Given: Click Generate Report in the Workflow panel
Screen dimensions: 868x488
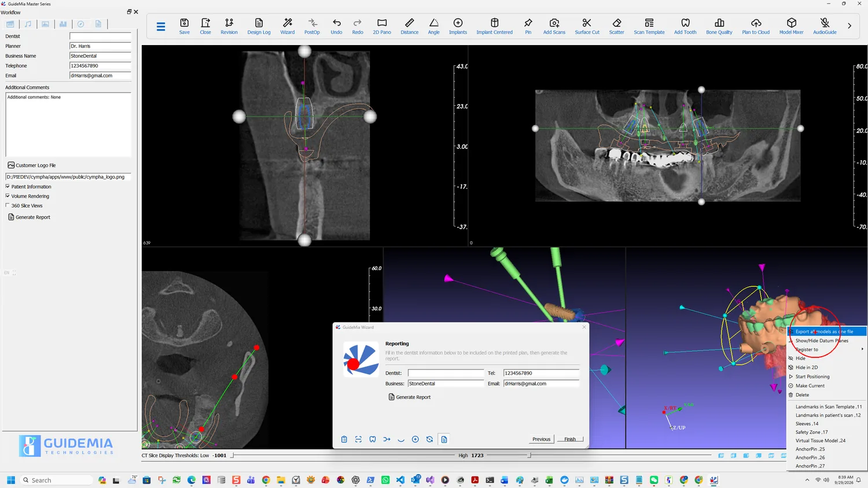Looking at the screenshot, I should [x=29, y=217].
